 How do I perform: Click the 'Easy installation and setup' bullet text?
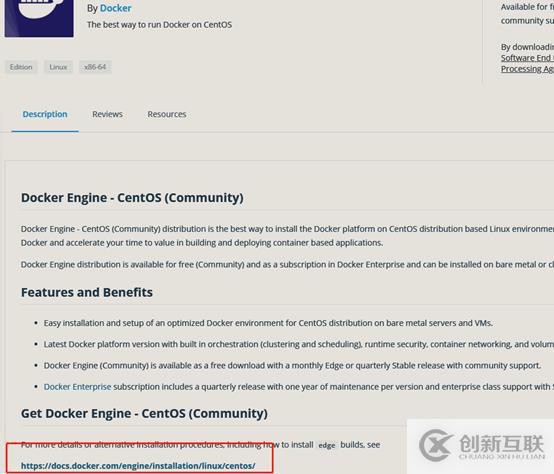click(x=268, y=323)
